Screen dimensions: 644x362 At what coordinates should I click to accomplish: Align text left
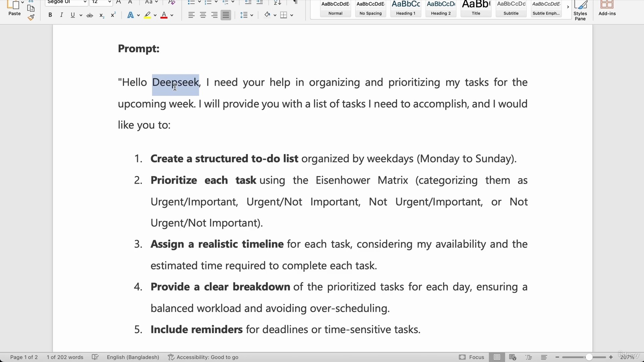point(191,15)
